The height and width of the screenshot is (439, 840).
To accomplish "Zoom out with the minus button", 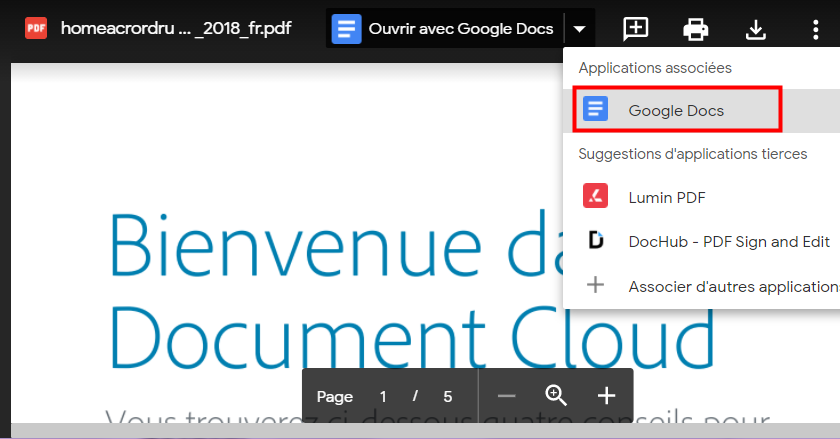I will point(506,396).
